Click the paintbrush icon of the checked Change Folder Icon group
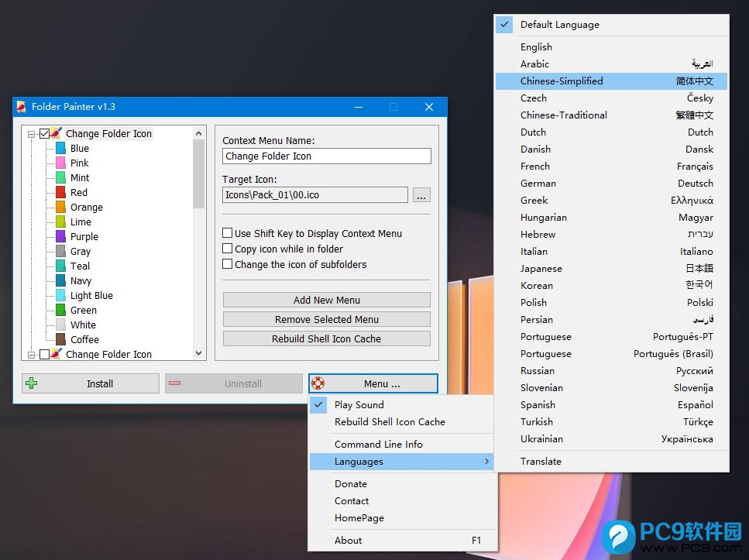The width and height of the screenshot is (749, 560). pos(57,133)
